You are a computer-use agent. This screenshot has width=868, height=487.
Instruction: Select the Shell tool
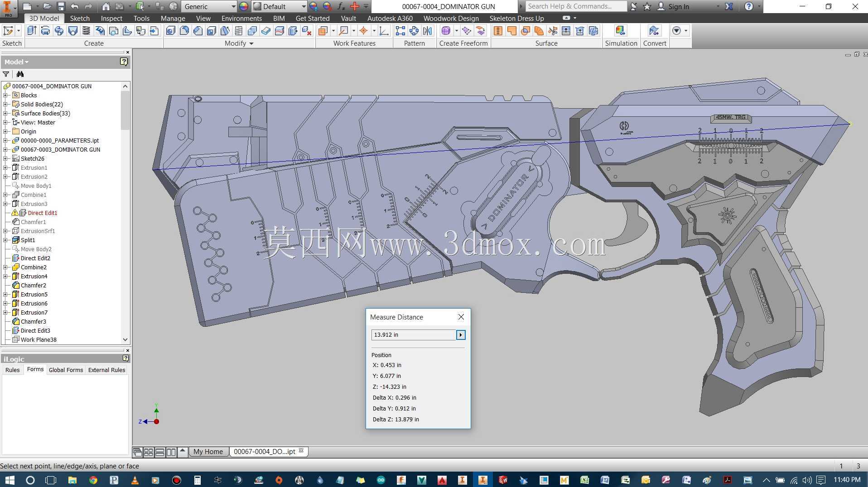coord(211,31)
